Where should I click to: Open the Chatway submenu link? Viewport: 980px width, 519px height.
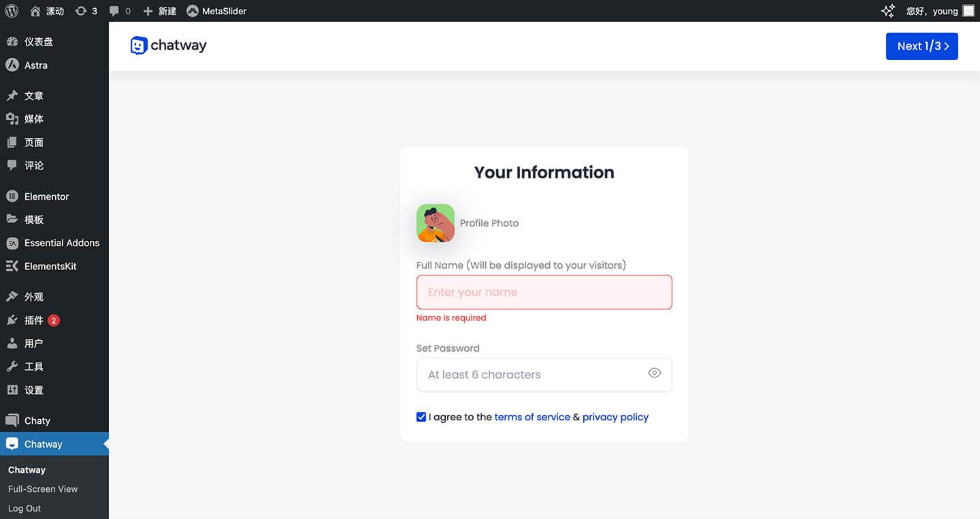click(27, 470)
